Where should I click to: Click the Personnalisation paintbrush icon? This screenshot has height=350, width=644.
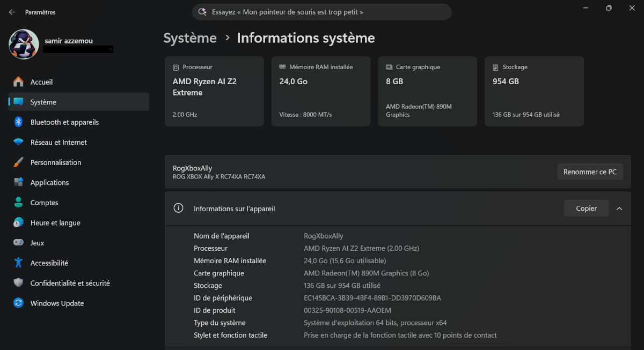coord(18,162)
